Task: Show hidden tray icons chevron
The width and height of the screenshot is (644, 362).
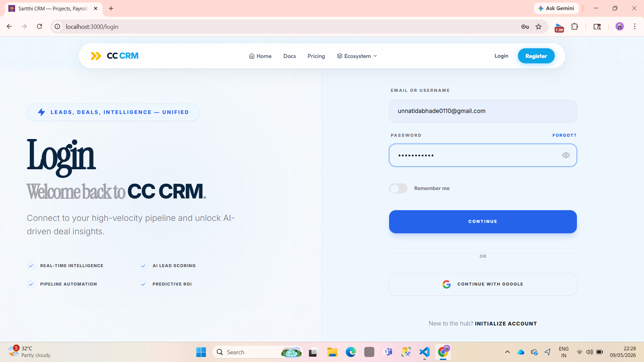Action: pyautogui.click(x=507, y=352)
